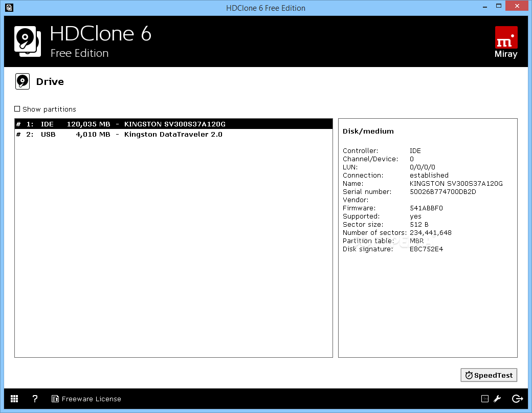Click the title bar application icon
The image size is (532, 413).
point(9,8)
